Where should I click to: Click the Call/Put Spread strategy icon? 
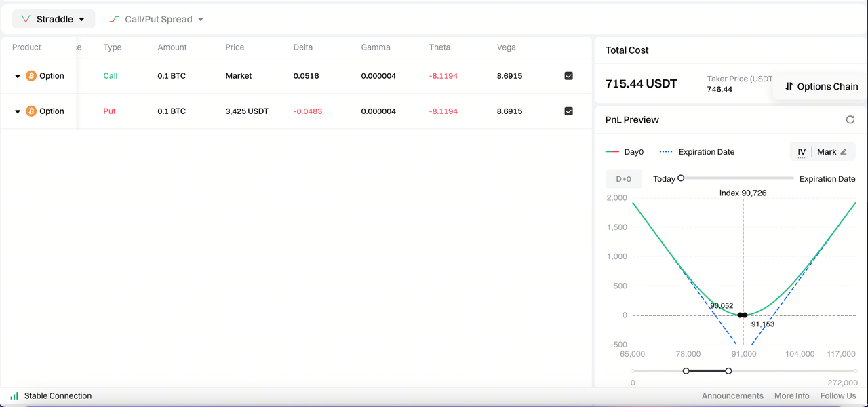pyautogui.click(x=115, y=19)
